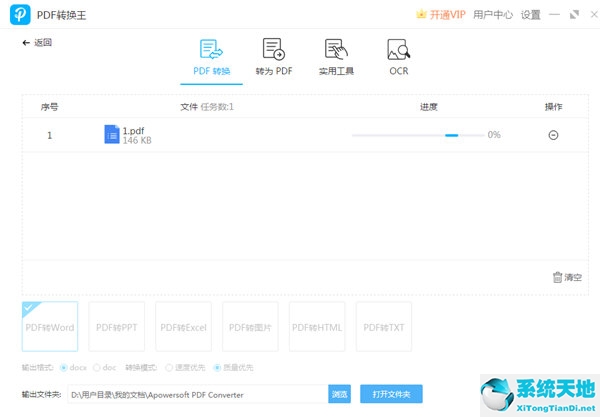Choose docx output format radio

click(64, 368)
